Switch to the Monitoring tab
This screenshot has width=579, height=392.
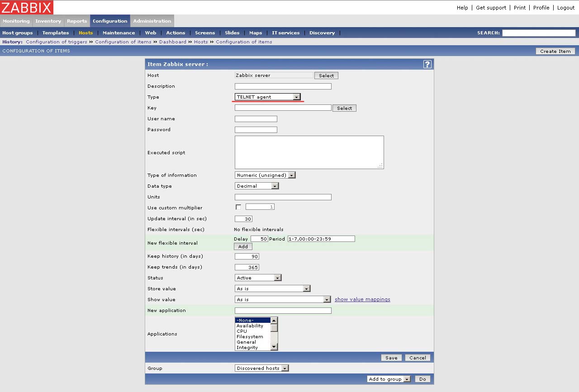16,21
